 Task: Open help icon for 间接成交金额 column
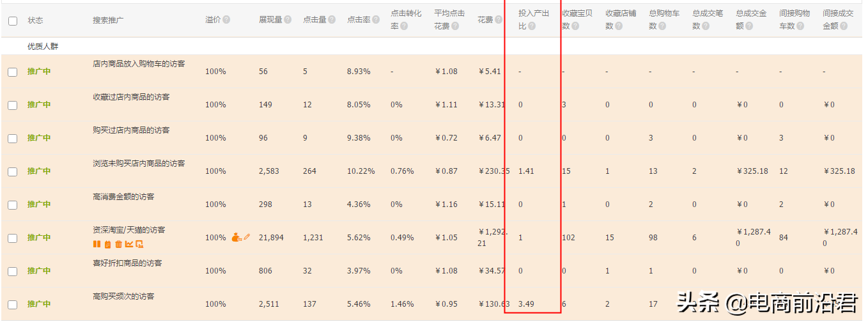844,26
